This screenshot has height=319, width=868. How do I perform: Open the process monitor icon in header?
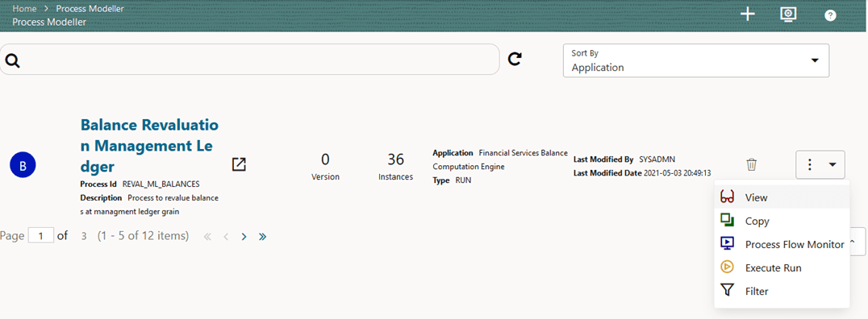[x=788, y=15]
